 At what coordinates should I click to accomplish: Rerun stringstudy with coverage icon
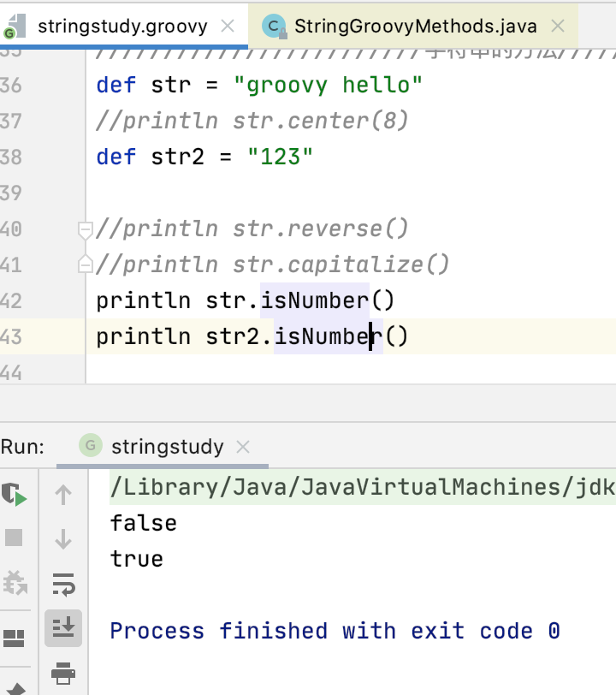pyautogui.click(x=15, y=495)
